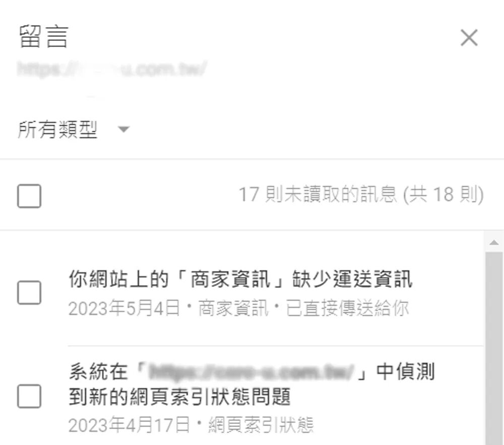
Task: Click the 2023年5月4日 message date
Action: (x=124, y=308)
